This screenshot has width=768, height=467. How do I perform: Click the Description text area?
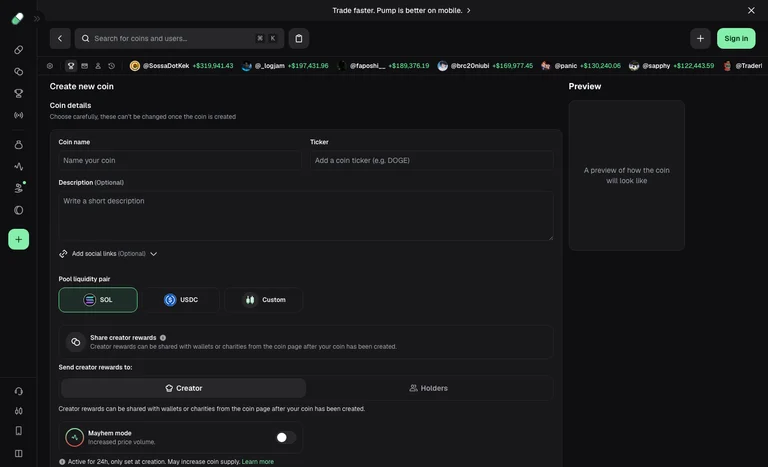tap(306, 216)
